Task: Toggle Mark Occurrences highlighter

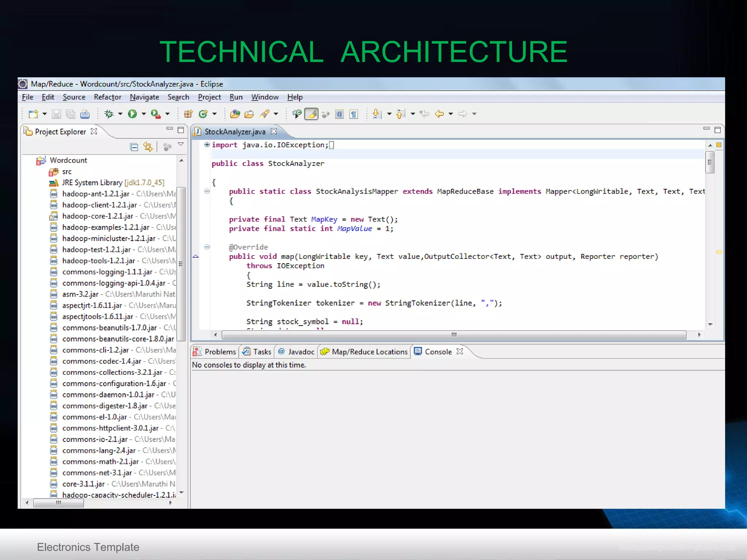Action: (311, 114)
